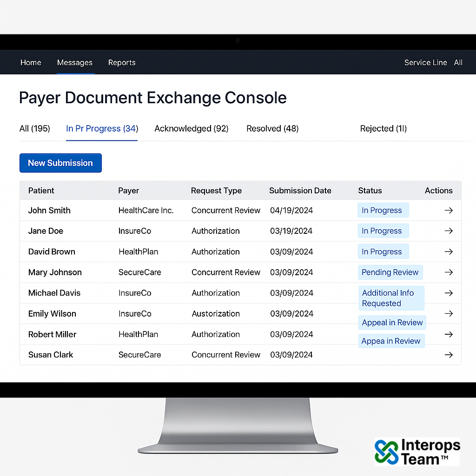Image resolution: width=476 pixels, height=476 pixels.
Task: Click Concurrent Review in John Smith row
Action: tap(226, 211)
